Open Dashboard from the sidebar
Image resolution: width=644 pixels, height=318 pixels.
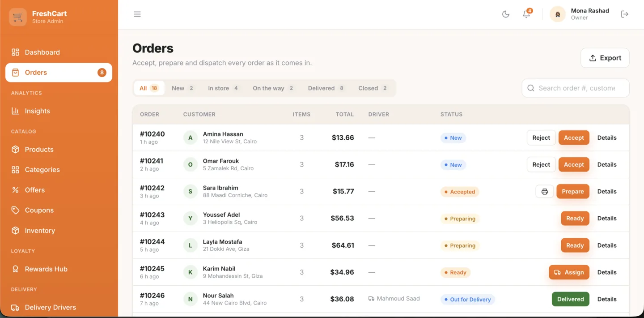59,52
